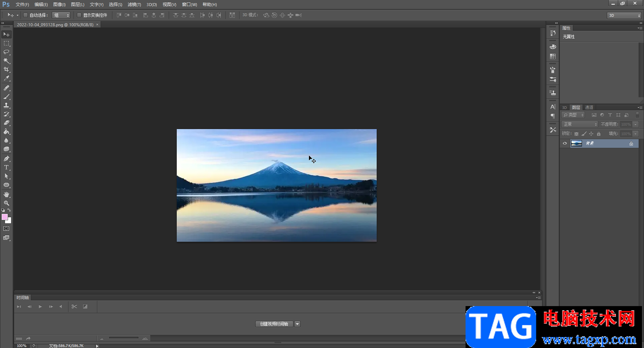Toggle pixel layer filter icon
Viewport: 644px width, 348px height.
pos(594,115)
